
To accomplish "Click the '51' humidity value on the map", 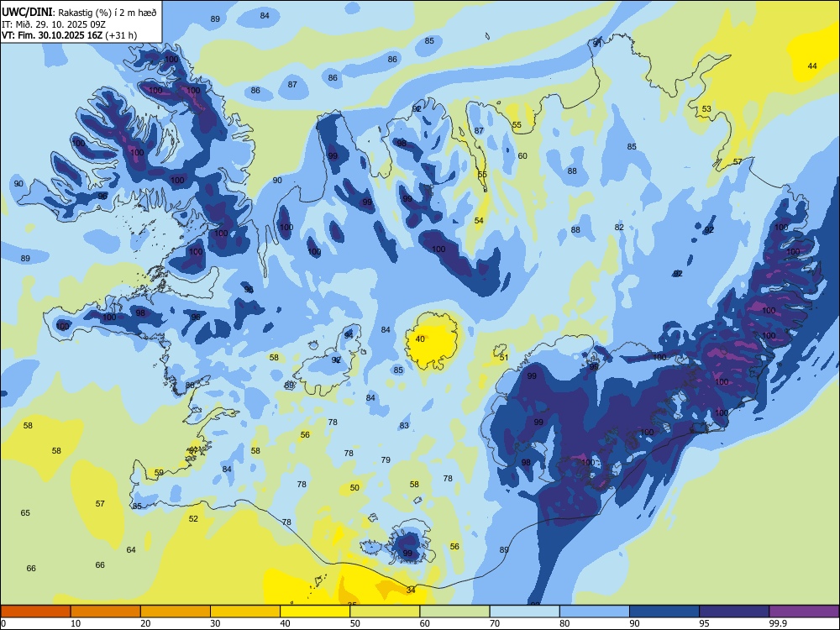I will click(503, 357).
